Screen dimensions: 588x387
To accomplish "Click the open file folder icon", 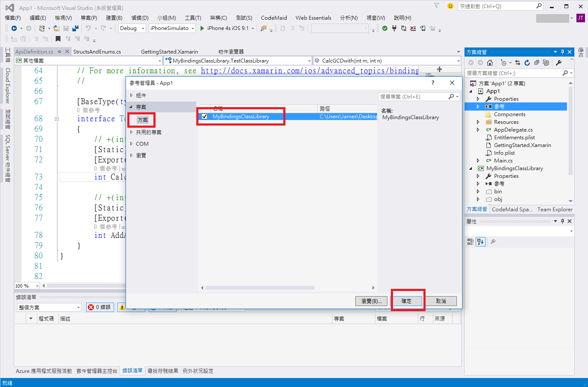I will [x=57, y=28].
